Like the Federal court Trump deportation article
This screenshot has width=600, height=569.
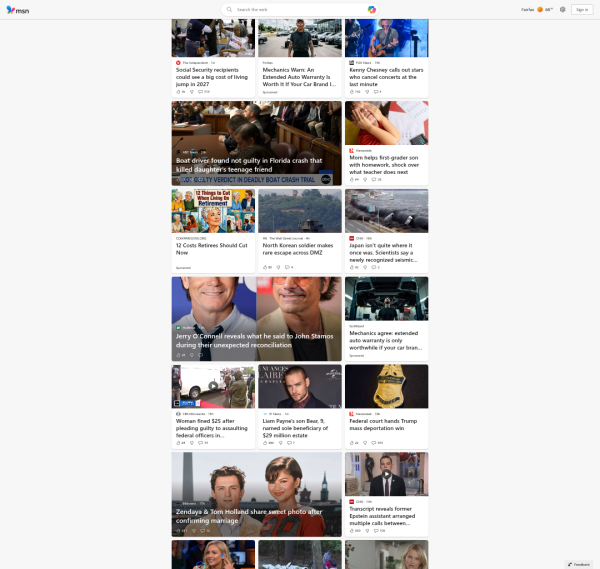click(352, 443)
